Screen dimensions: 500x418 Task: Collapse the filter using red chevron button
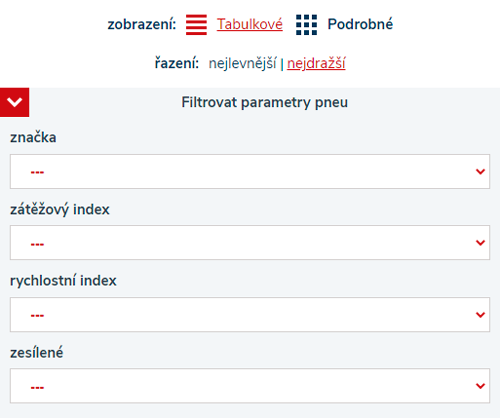[15, 102]
